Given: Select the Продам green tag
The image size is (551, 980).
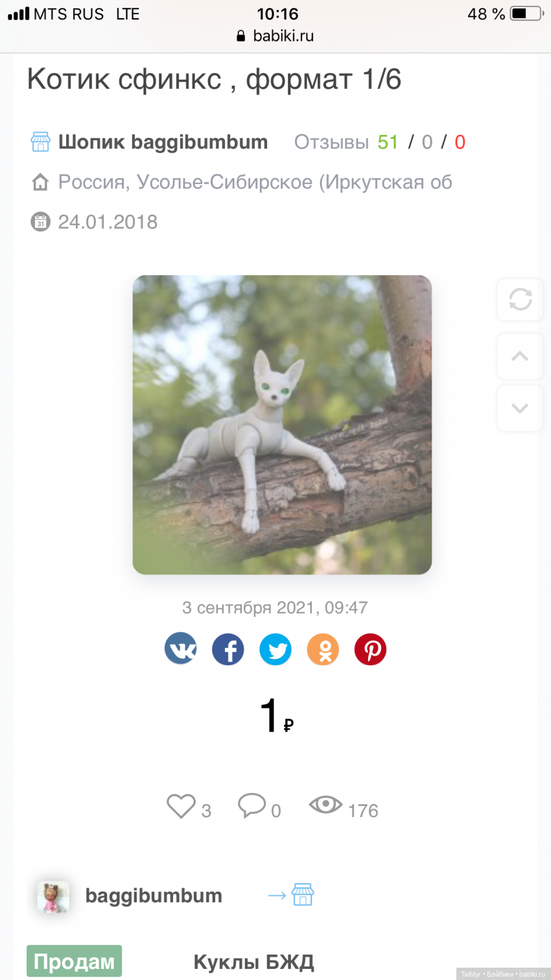Looking at the screenshot, I should pos(74,961).
